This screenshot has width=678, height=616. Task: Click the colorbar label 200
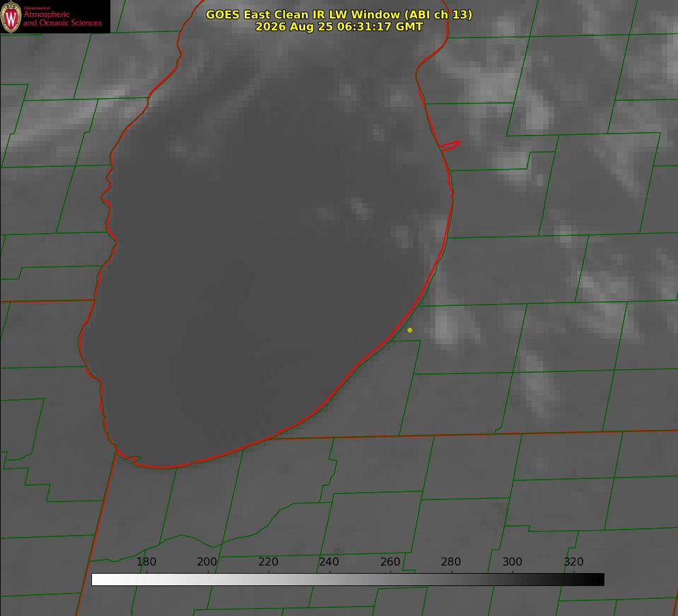tap(207, 561)
